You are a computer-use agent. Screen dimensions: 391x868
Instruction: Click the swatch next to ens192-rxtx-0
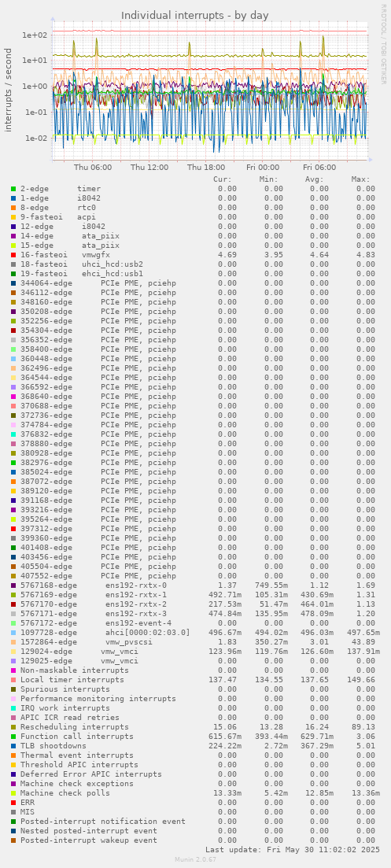pyautogui.click(x=13, y=585)
